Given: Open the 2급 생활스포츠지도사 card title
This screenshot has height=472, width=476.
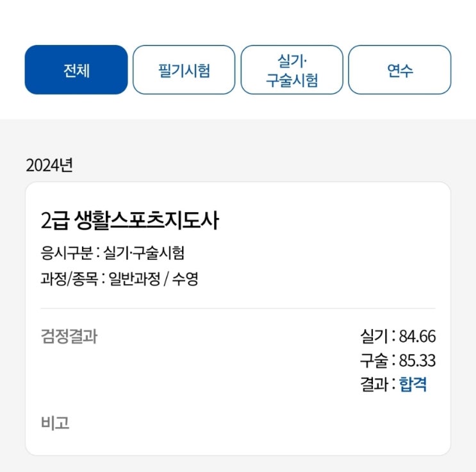Looking at the screenshot, I should (x=129, y=221).
